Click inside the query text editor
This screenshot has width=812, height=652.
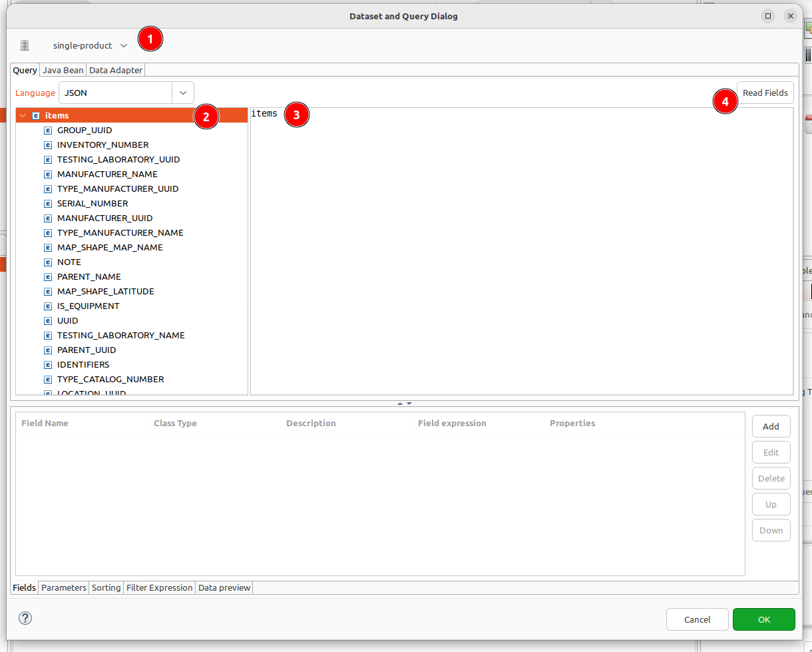[x=519, y=253]
